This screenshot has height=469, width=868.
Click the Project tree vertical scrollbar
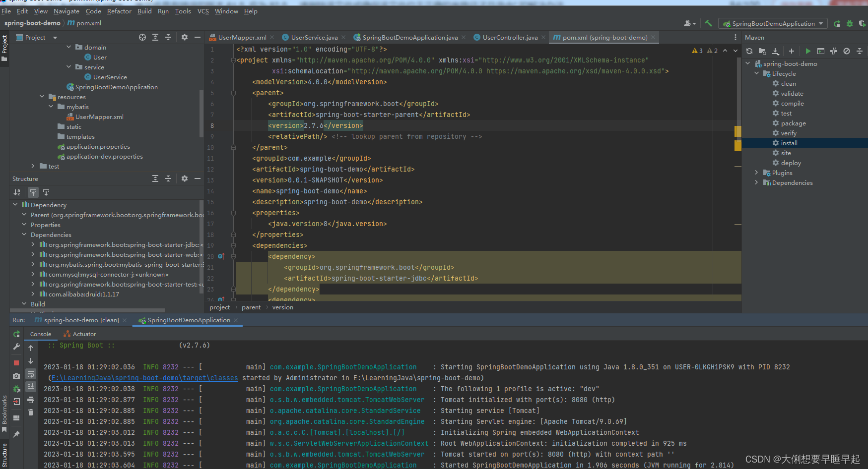click(x=201, y=114)
